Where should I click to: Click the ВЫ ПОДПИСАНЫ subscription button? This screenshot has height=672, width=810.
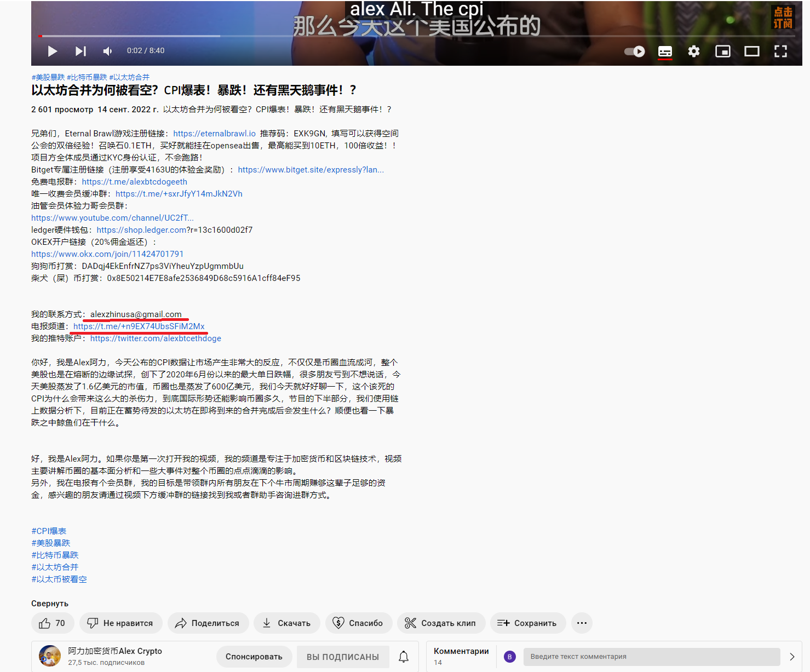343,657
